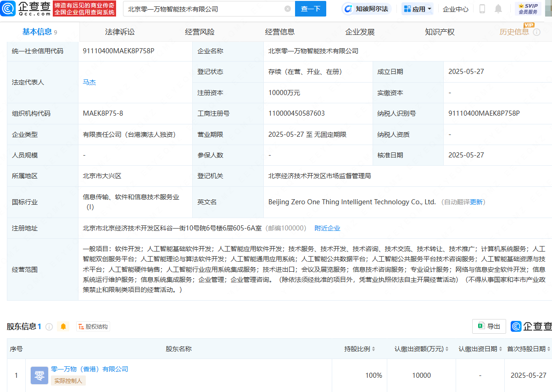552x392 pixels.
Task: Open 知彼阿尔法 AI assistant
Action: tap(367, 9)
